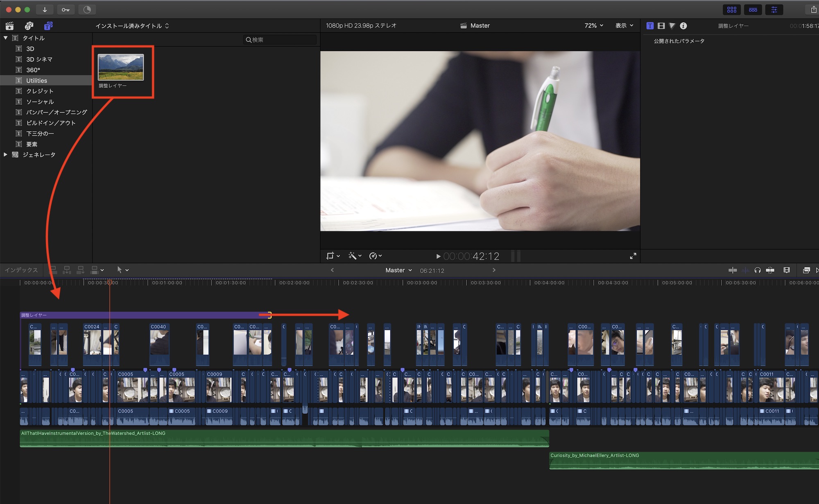Open the effects browser icon
Image resolution: width=819 pixels, height=504 pixels.
point(806,270)
